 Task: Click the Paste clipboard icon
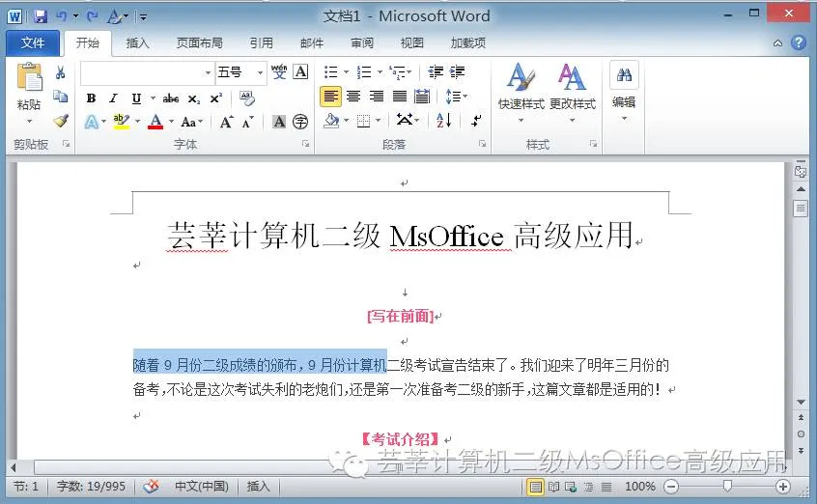pyautogui.click(x=30, y=76)
